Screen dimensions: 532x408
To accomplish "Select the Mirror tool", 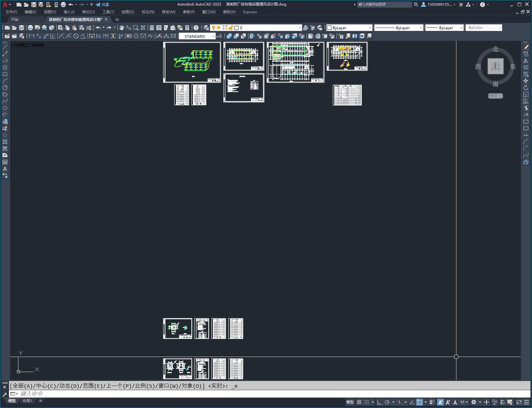I will (526, 61).
